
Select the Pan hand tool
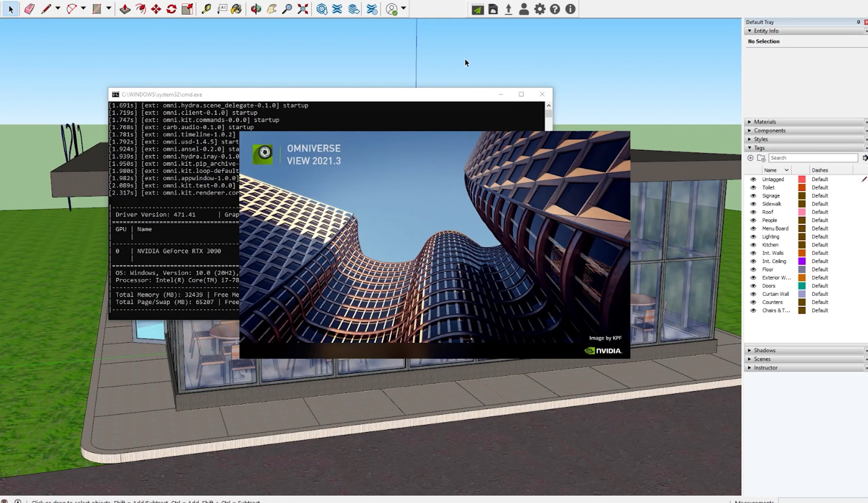(271, 9)
